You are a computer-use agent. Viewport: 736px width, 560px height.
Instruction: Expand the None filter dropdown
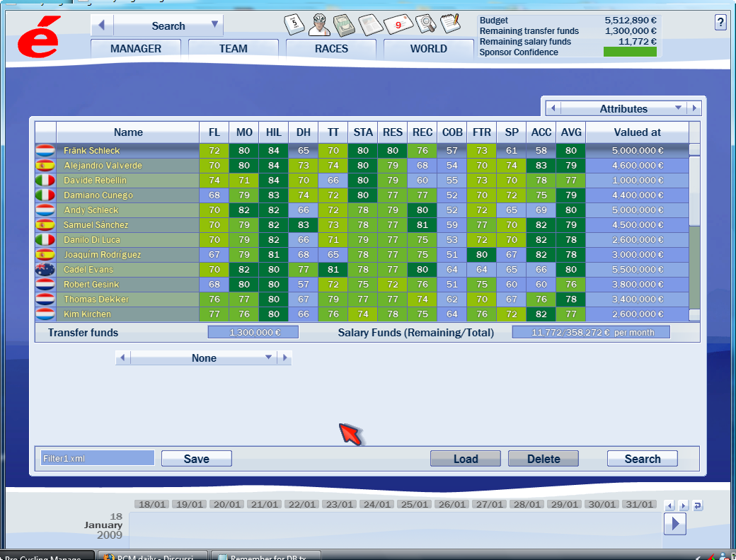[x=268, y=358]
